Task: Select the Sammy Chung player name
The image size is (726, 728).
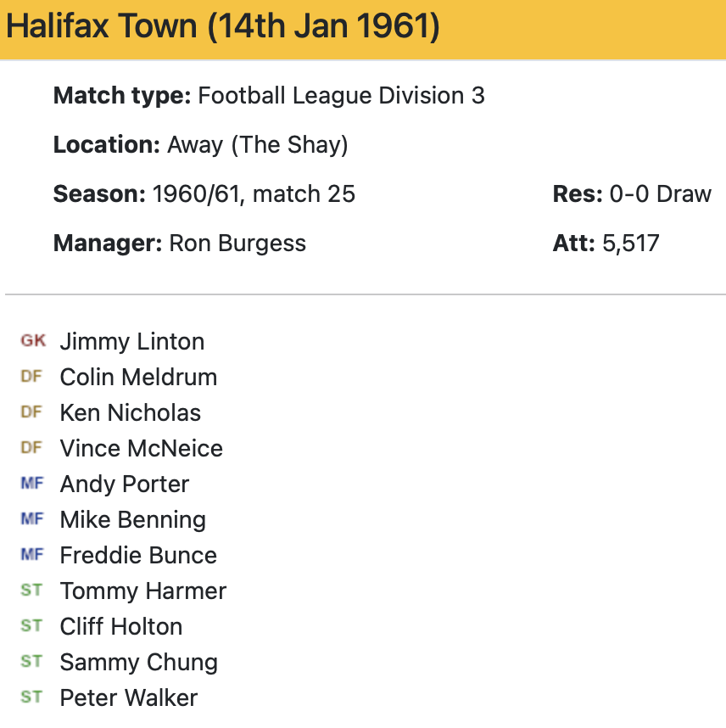Action: pos(138,663)
